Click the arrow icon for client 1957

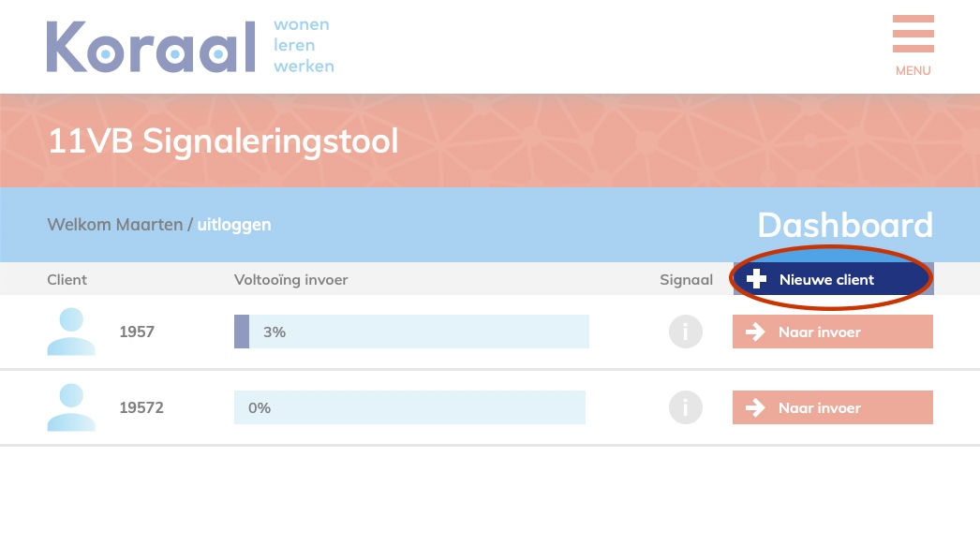point(754,332)
